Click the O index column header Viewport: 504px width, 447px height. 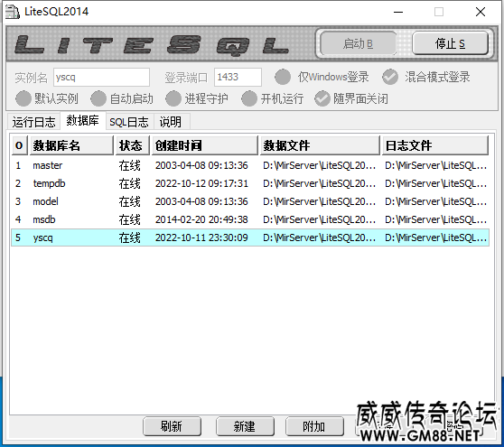coord(20,145)
